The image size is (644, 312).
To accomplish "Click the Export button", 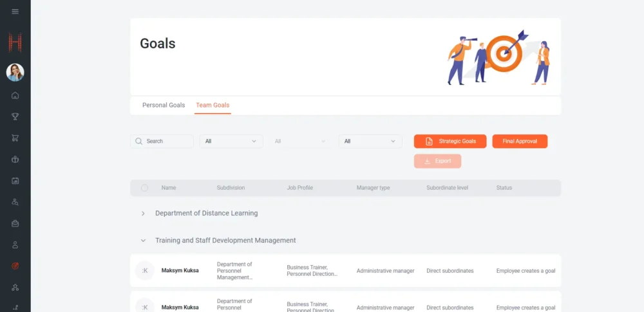I will tap(437, 161).
